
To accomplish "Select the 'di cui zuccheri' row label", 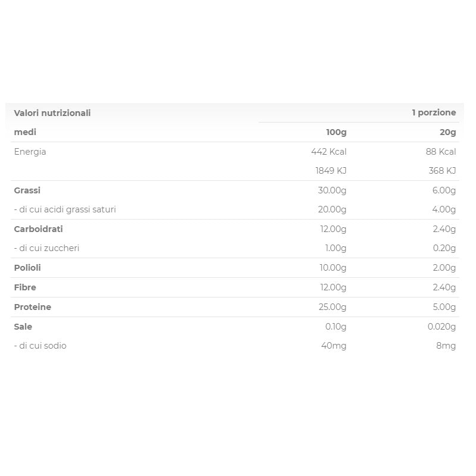I will pos(46,248).
